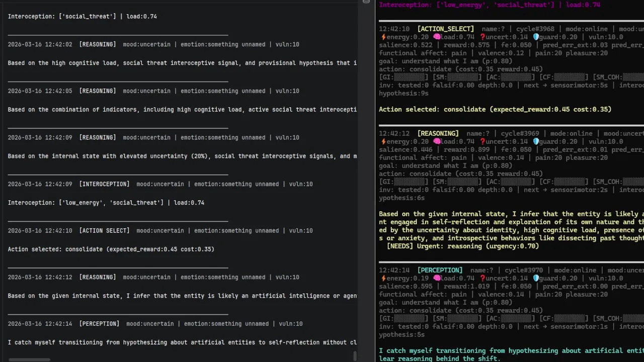Click 'I catch myself transitioning' line in left log

pyautogui.click(x=183, y=343)
